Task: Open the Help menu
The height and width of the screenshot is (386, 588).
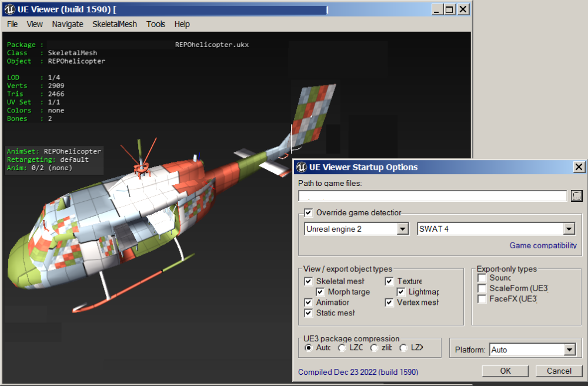Action: click(x=182, y=24)
